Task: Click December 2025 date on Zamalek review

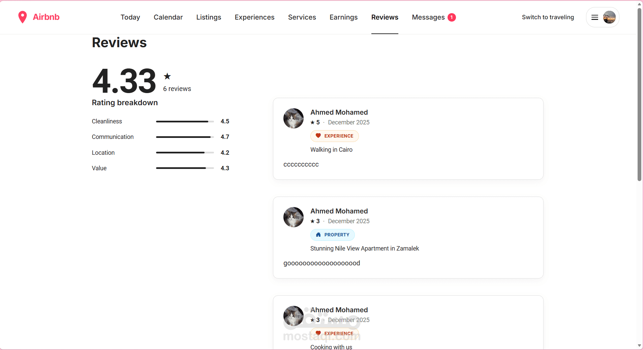Action: (x=349, y=221)
